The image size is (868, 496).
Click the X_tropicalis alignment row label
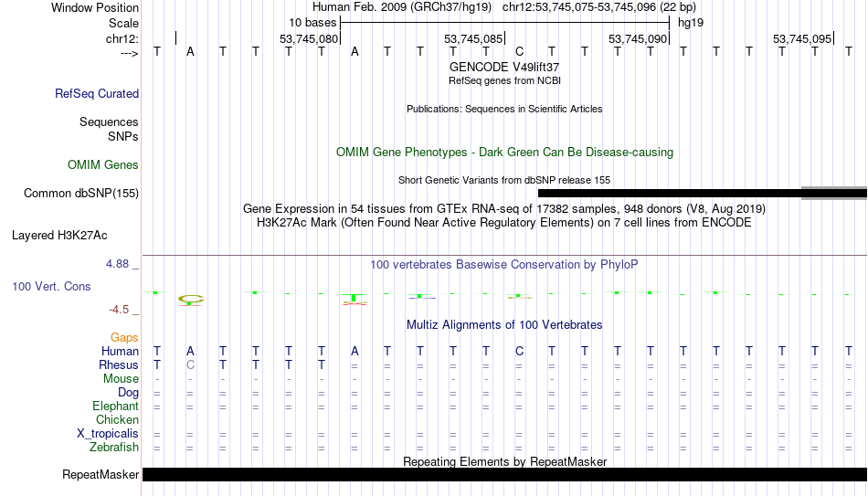click(108, 434)
